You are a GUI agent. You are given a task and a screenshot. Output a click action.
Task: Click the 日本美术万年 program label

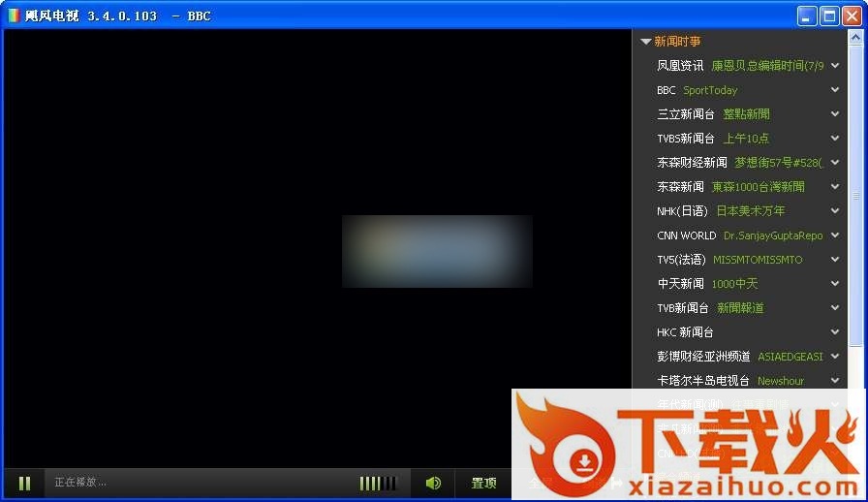pyautogui.click(x=751, y=211)
